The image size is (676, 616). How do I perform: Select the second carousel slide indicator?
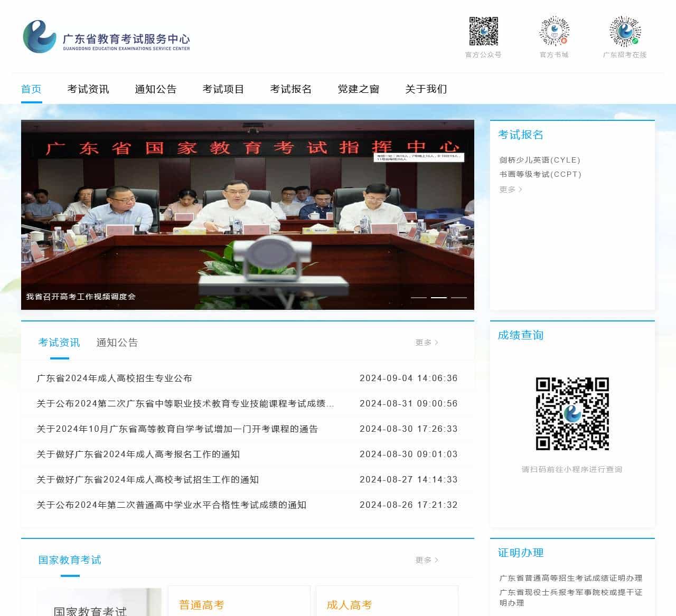coord(439,298)
